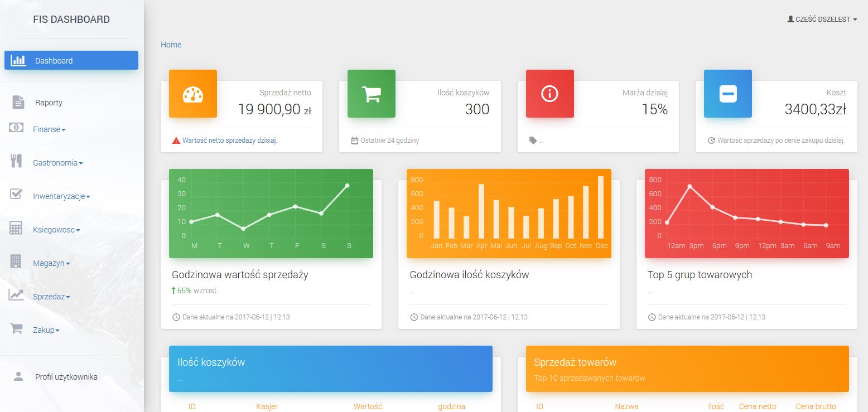Click the Magazyn building icon
The image size is (868, 412).
16,261
